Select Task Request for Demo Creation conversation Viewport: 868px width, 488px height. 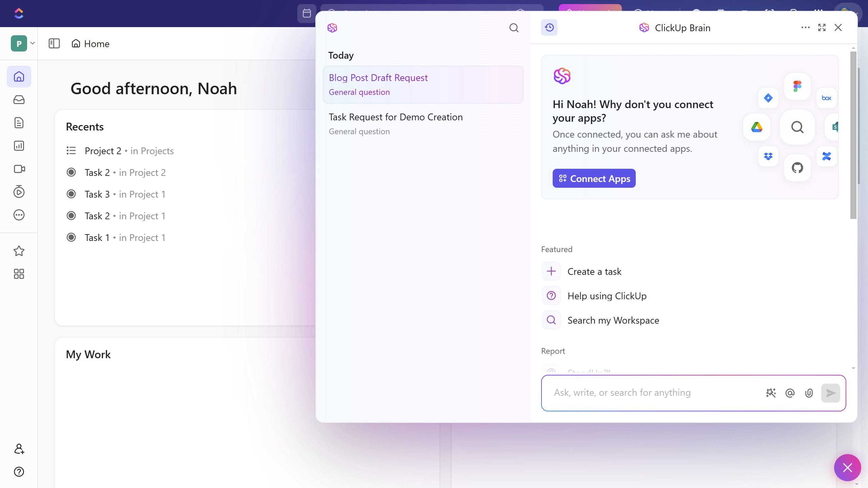[423, 124]
